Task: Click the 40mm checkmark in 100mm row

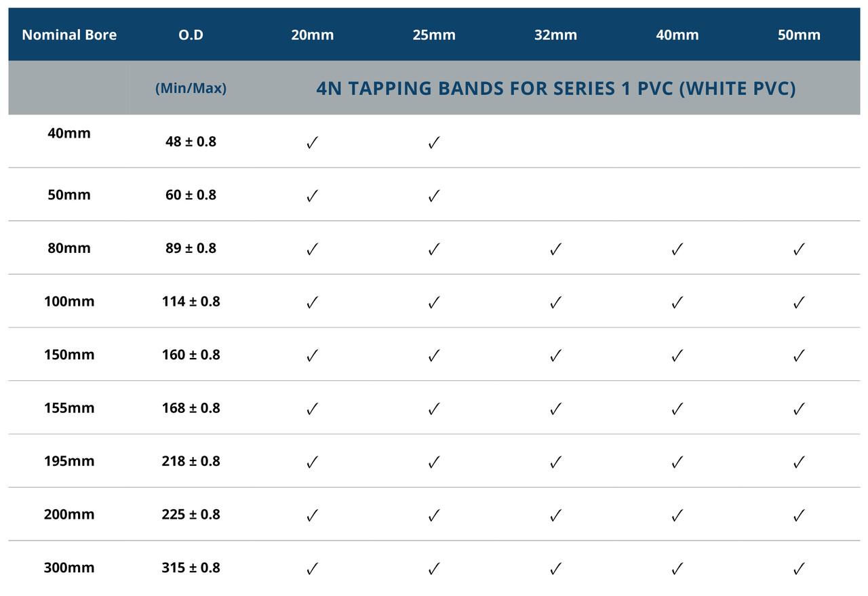Action: click(677, 302)
